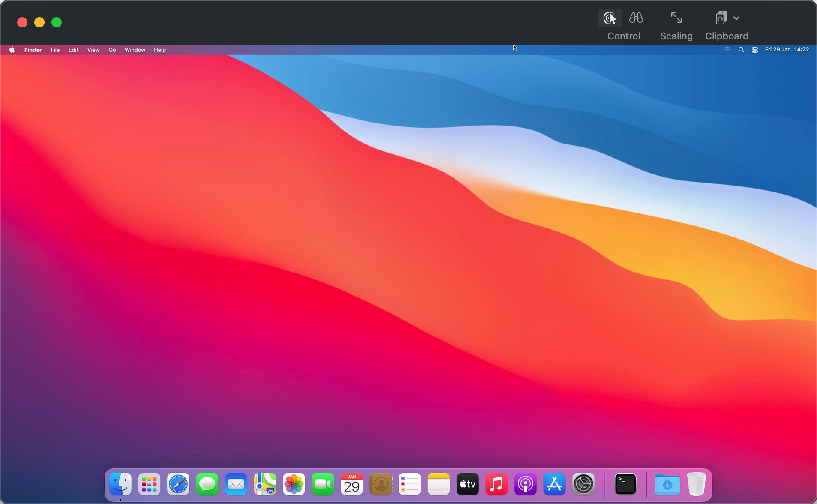
Task: Expand the Clipboard sharing dropdown
Action: point(736,18)
